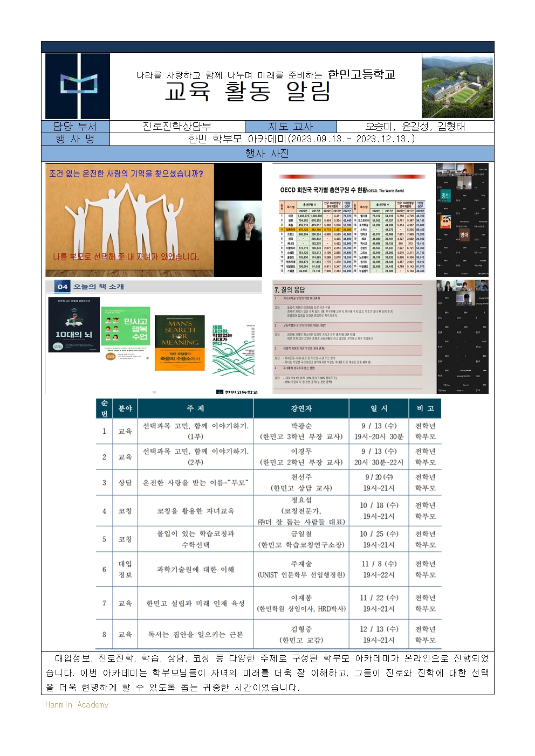Click the '진로진학상담부' department cell
This screenshot has width=535, height=756.
coord(177,127)
